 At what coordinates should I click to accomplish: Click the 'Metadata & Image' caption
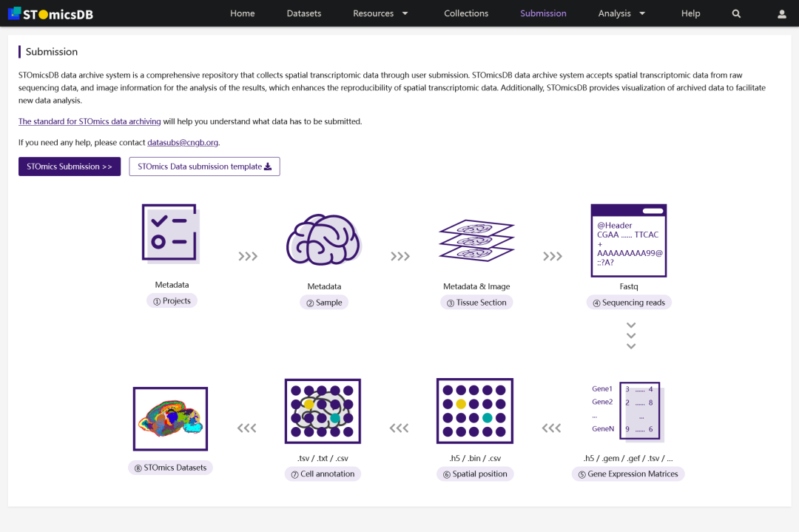coord(476,286)
